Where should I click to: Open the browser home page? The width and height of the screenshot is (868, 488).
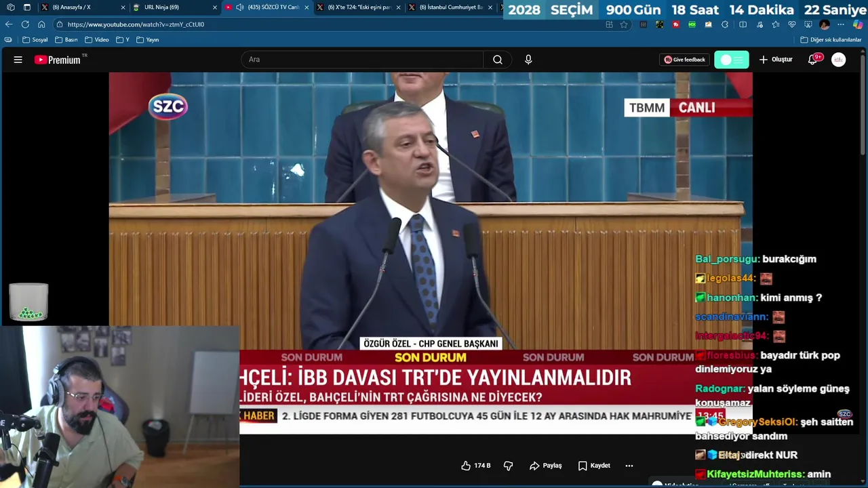41,24
